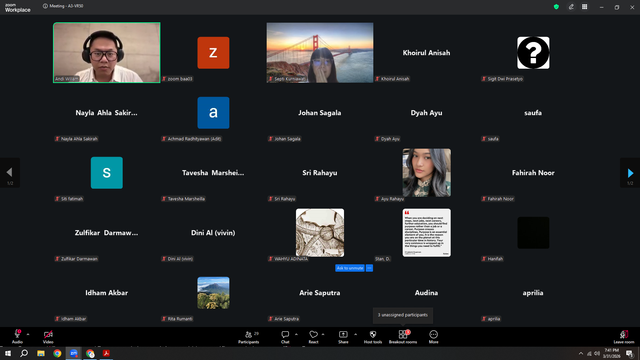Select the Johan Sagala participant name
Screen dimensions: 640x360
coord(320,113)
